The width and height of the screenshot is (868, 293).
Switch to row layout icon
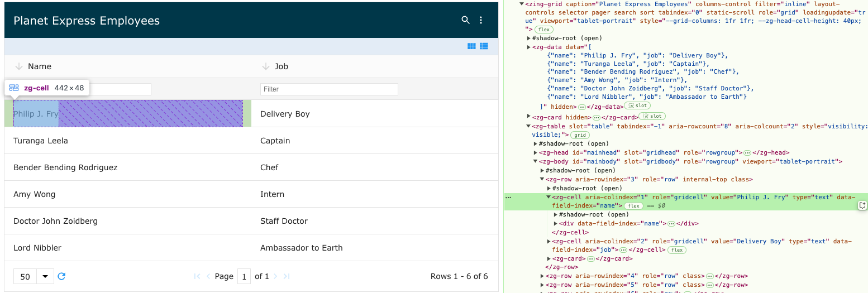pos(484,46)
